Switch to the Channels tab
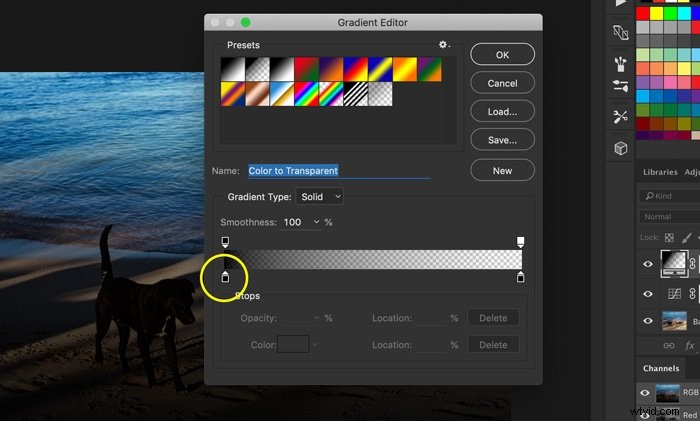Screen dimensions: 700x421 [x=661, y=368]
